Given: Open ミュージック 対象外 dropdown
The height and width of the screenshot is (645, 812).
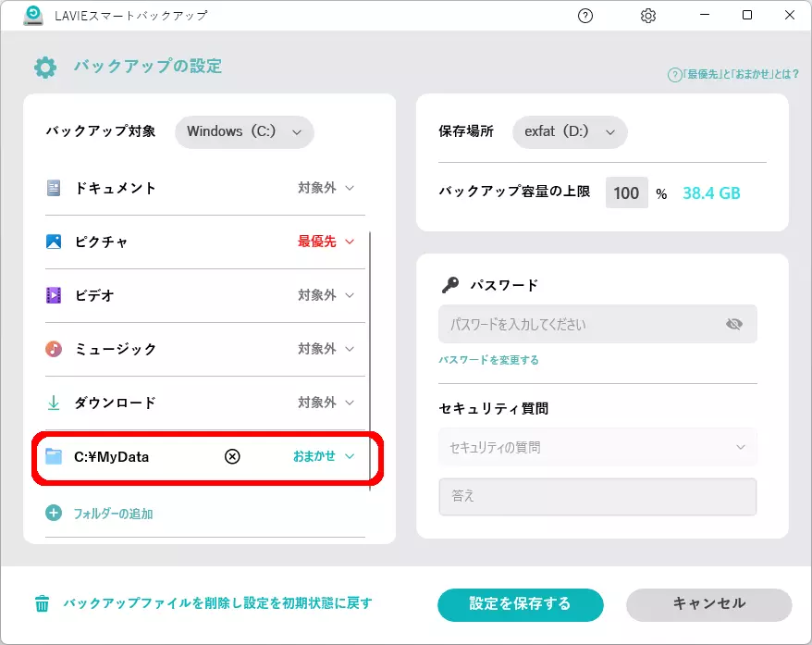Looking at the screenshot, I should pos(326,349).
